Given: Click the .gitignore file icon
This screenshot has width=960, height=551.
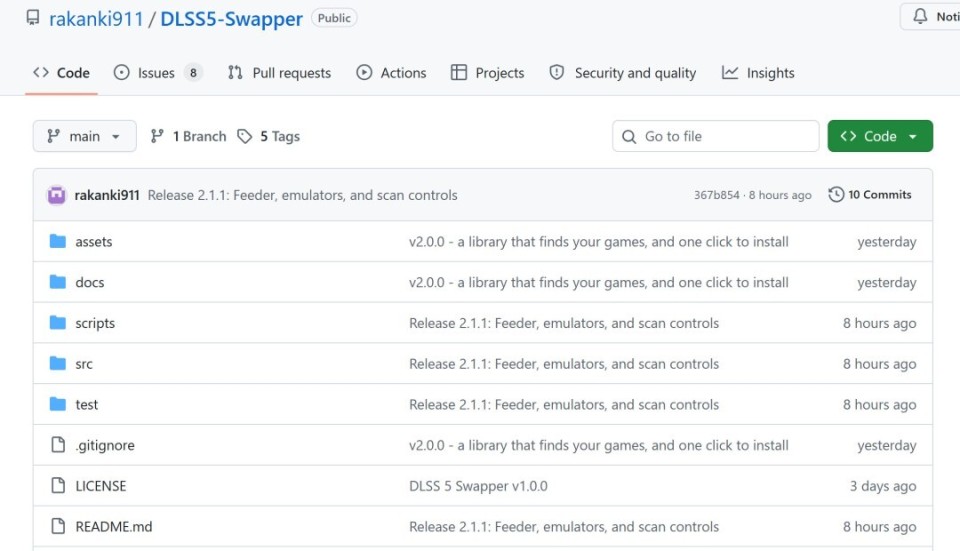Looking at the screenshot, I should (58, 444).
